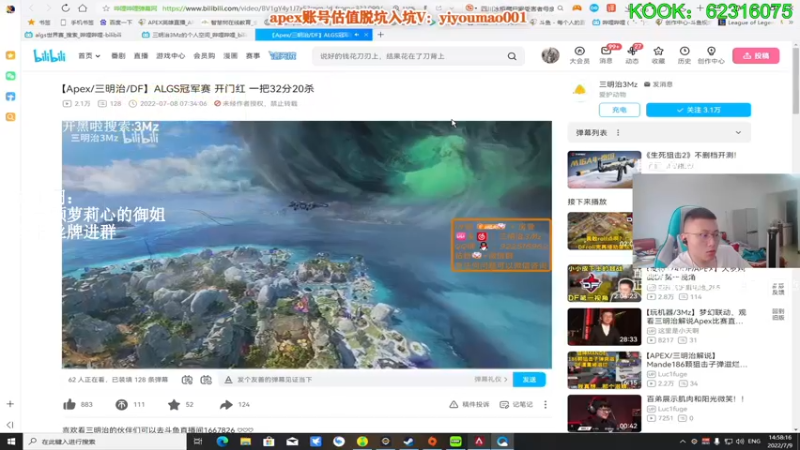Click the search magnifier in bilibili search box
The height and width of the screenshot is (450, 800).
point(512,56)
